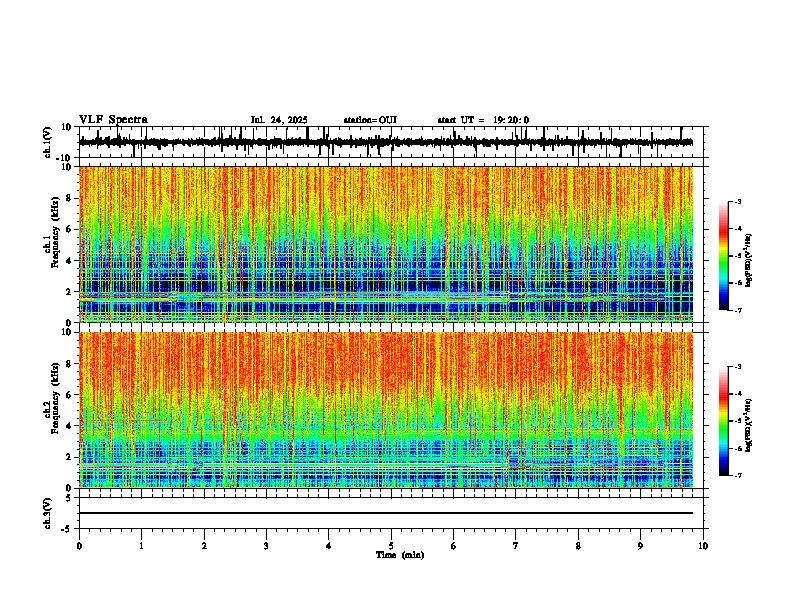Click the '8' kHz tick of ch.1 spectrogram
Viewport: 792px width, 612px height.
pyautogui.click(x=69, y=198)
